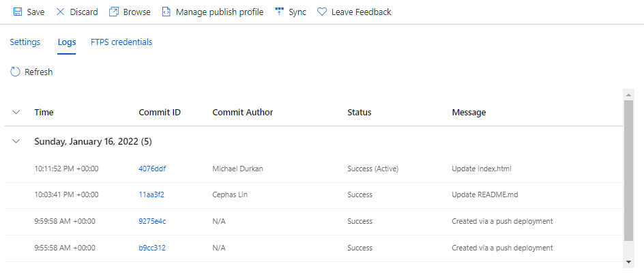
Task: Click the Sync icon in toolbar
Action: point(279,12)
